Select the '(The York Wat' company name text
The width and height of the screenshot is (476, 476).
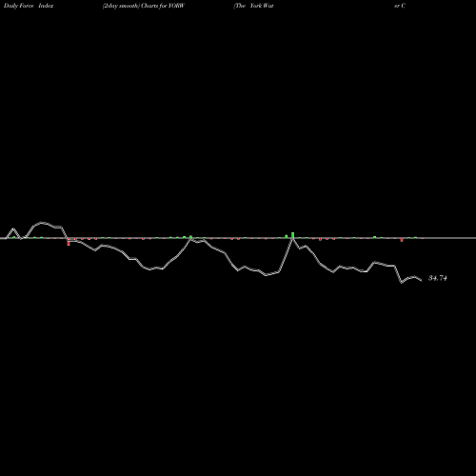(x=253, y=6)
